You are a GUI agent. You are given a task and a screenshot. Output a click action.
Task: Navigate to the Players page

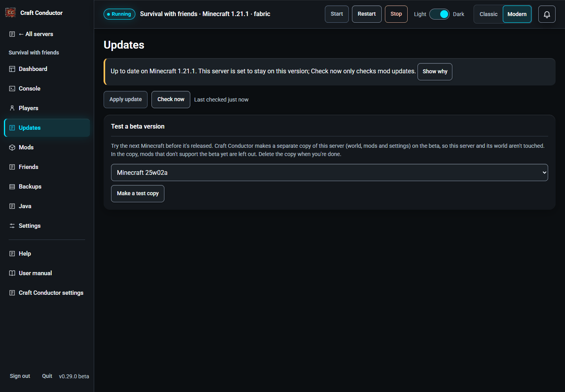click(x=47, y=108)
